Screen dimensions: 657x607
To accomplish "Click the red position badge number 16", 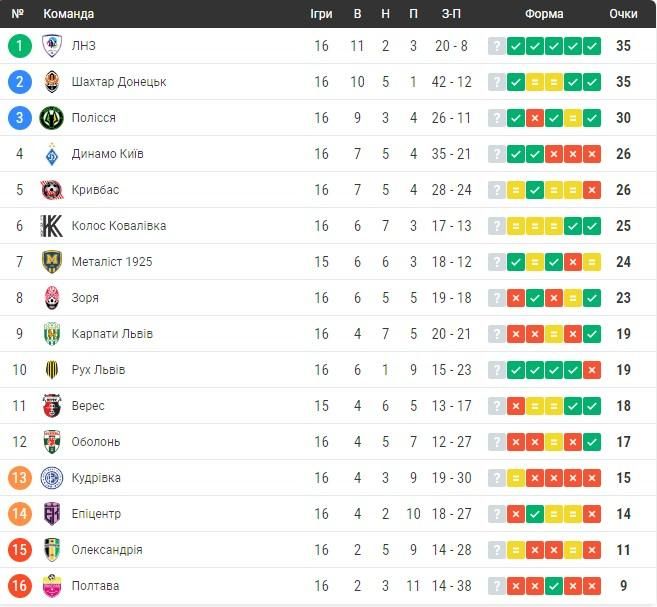I will pos(19,586).
